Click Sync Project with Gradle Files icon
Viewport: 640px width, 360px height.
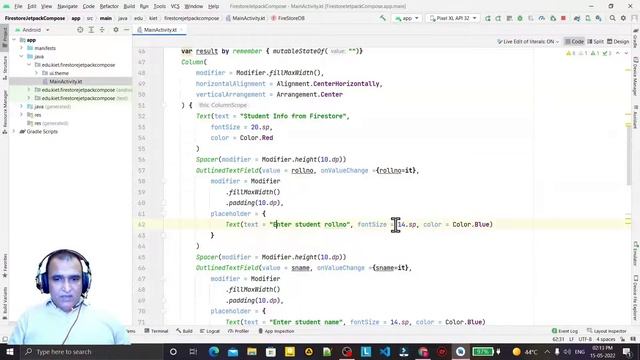click(x=577, y=18)
